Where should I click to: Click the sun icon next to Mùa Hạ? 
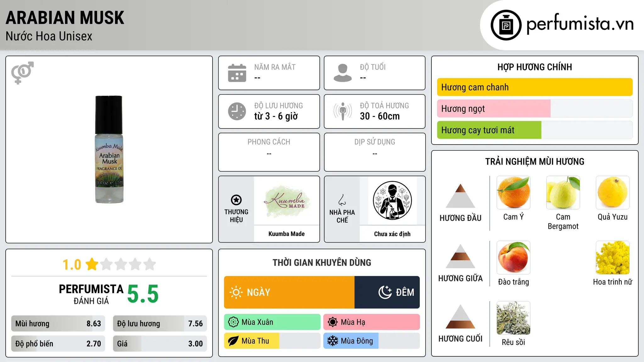click(x=333, y=322)
